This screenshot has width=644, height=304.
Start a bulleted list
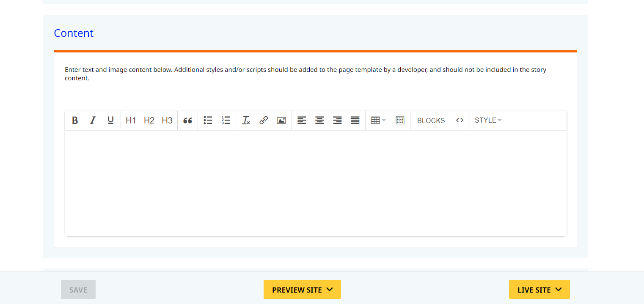[x=208, y=121]
